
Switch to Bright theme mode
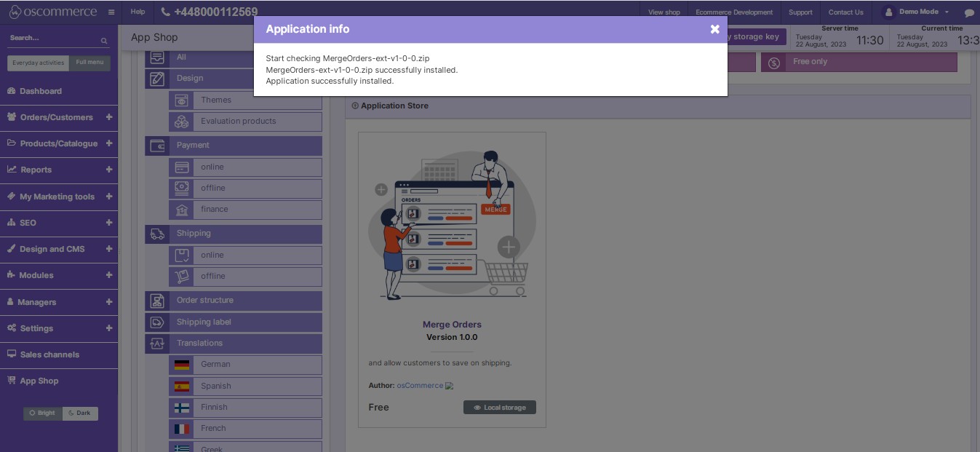[x=43, y=413]
